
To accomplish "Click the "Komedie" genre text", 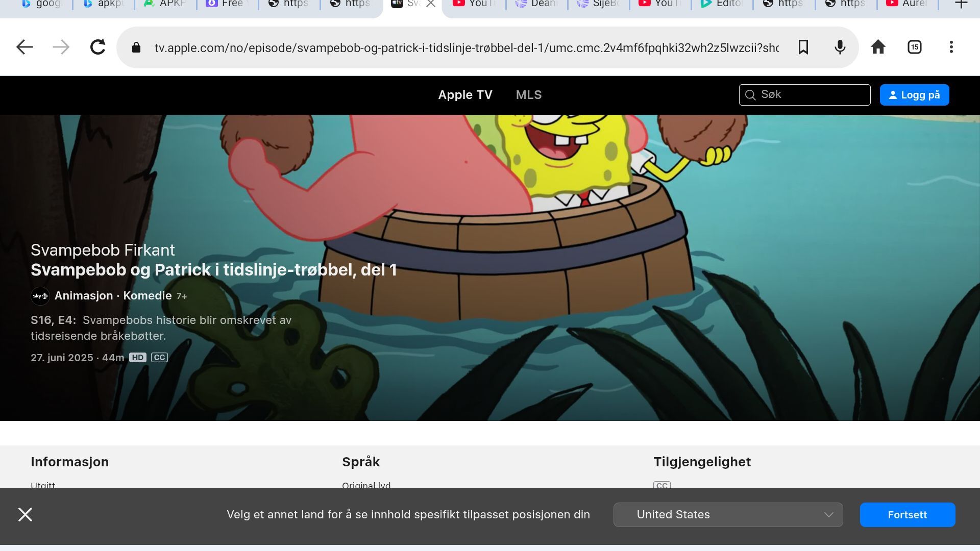I will [x=148, y=296].
